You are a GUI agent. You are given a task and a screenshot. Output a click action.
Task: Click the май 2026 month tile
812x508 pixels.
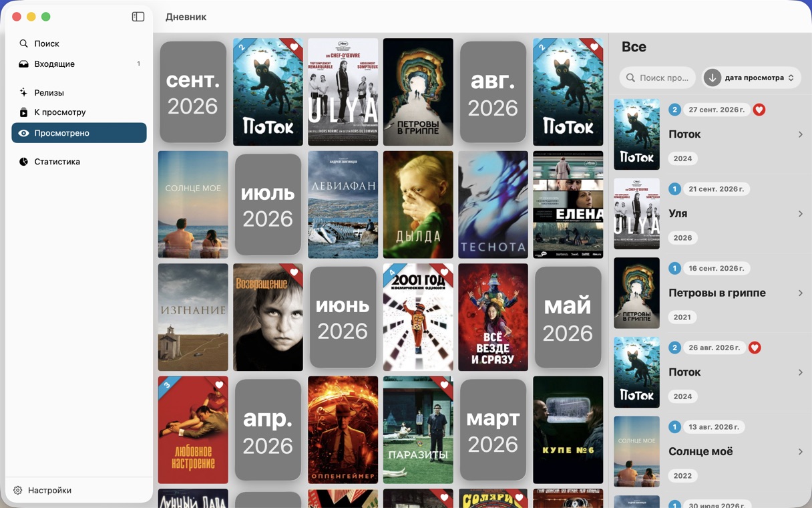coord(568,317)
